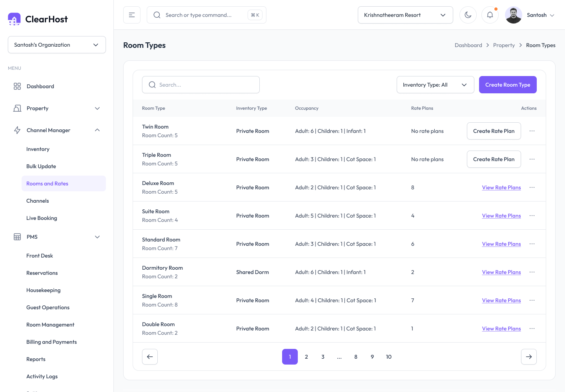The height and width of the screenshot is (392, 565).
Task: Open three-dot actions for Twin Room
Action: coord(532,131)
